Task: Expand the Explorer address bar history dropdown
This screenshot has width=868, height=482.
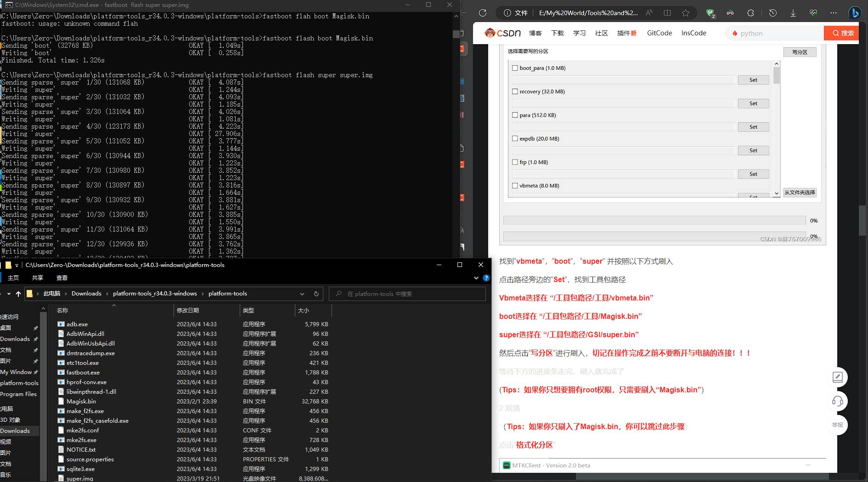Action: pos(302,294)
